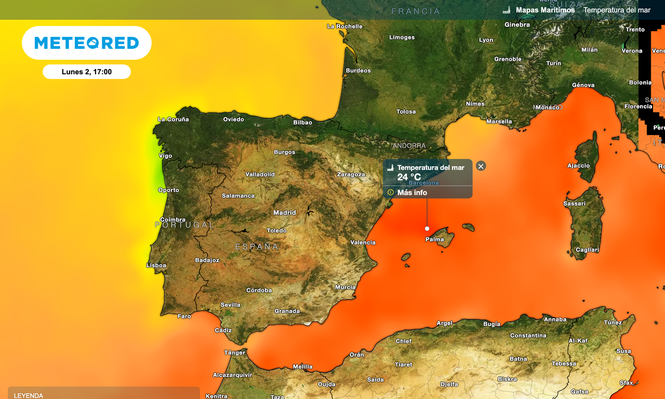Click the Limoges city label
Image resolution: width=665 pixels, height=399 pixels.
tap(402, 37)
